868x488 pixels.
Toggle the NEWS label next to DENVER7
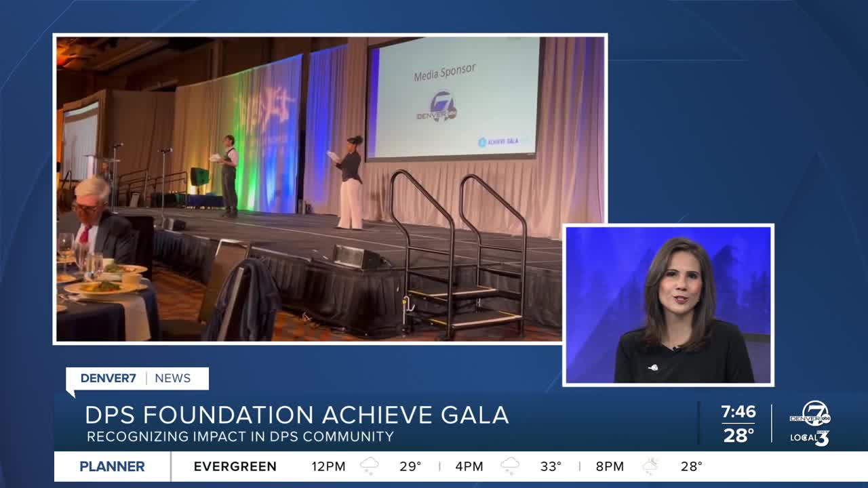[172, 378]
